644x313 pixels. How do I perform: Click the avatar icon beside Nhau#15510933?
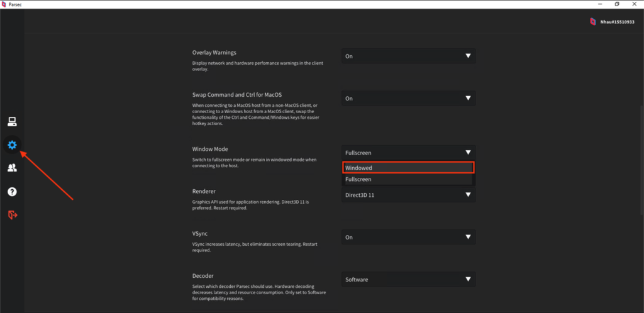tap(592, 21)
